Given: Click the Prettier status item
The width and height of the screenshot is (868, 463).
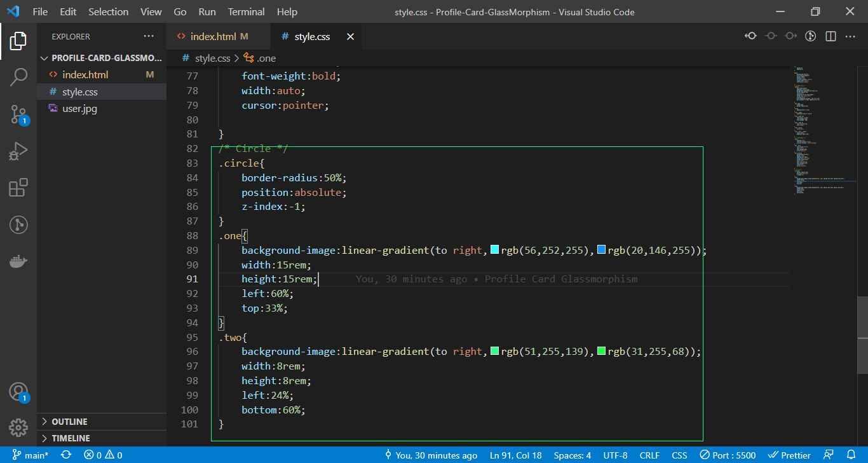Looking at the screenshot, I should point(789,455).
